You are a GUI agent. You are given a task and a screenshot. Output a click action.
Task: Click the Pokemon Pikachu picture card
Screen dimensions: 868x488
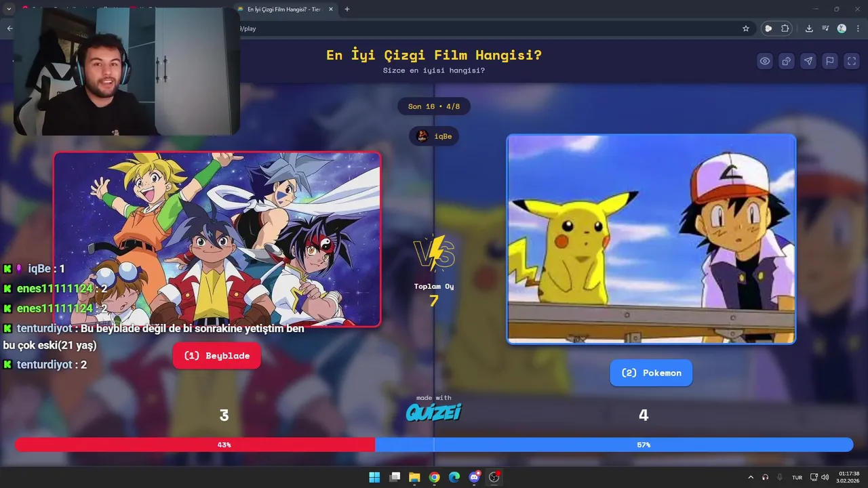pos(651,239)
